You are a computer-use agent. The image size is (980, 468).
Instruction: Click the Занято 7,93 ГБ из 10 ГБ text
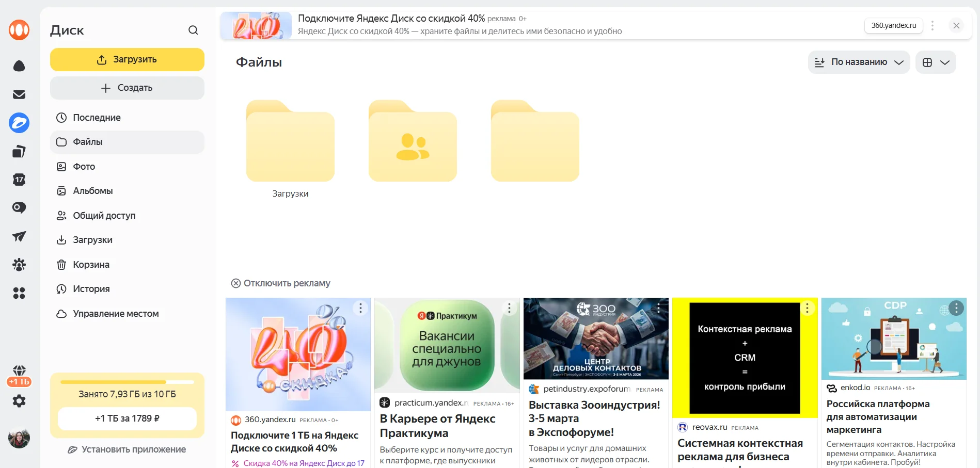127,394
